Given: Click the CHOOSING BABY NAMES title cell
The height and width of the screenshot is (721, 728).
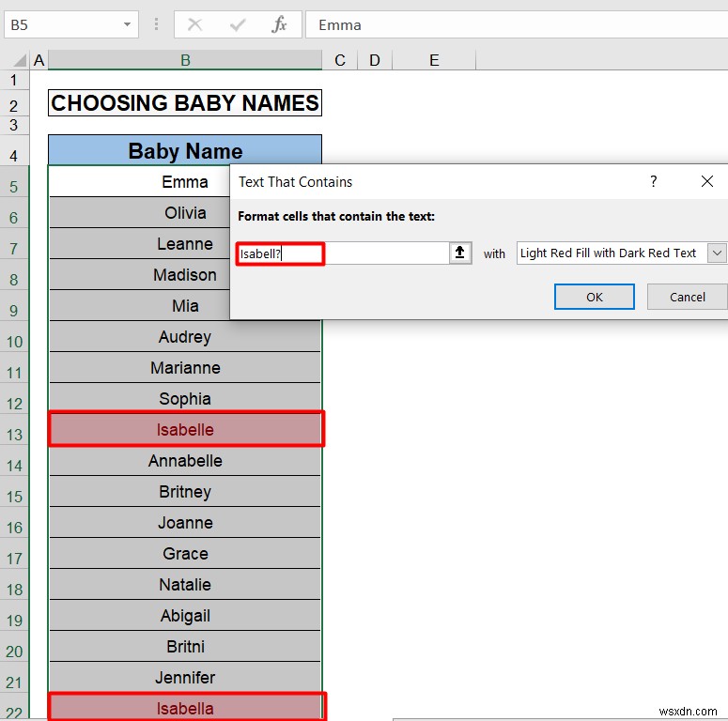Looking at the screenshot, I should 185,102.
